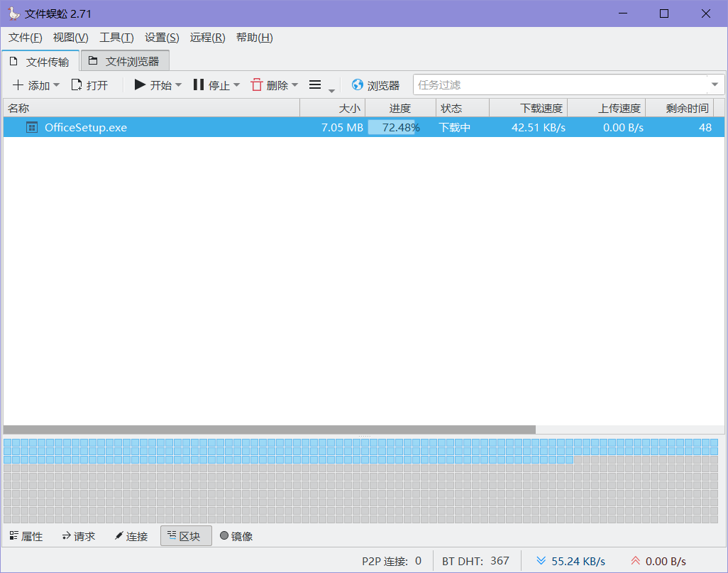Click the red trash icon for 删除
The width and height of the screenshot is (728, 573).
point(257,84)
